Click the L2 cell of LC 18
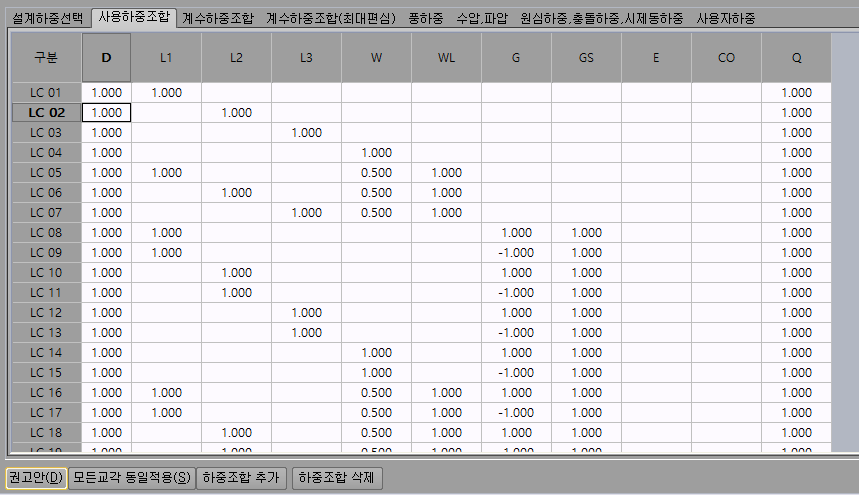859x495 pixels. [x=236, y=433]
